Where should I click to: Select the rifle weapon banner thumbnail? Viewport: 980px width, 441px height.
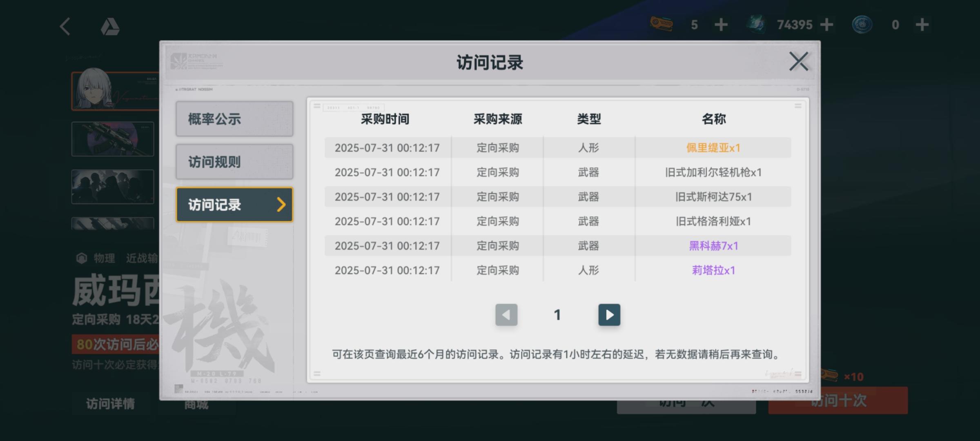tap(113, 139)
